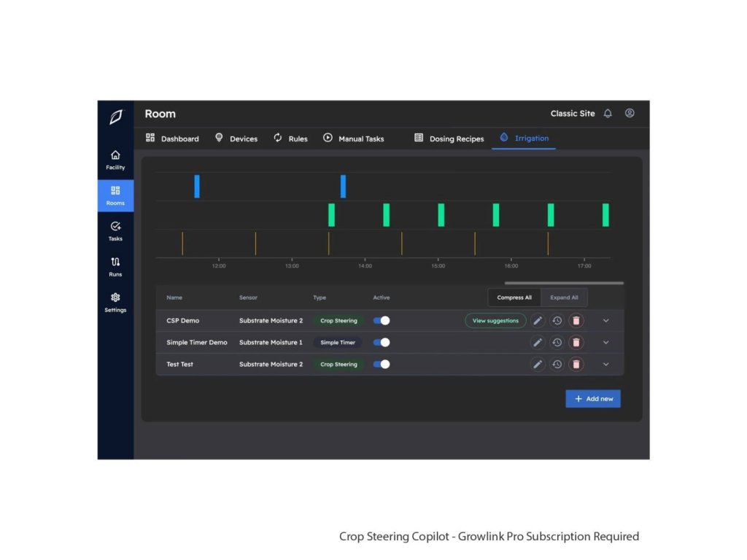
Task: View history for the Test Test row
Action: (x=557, y=365)
